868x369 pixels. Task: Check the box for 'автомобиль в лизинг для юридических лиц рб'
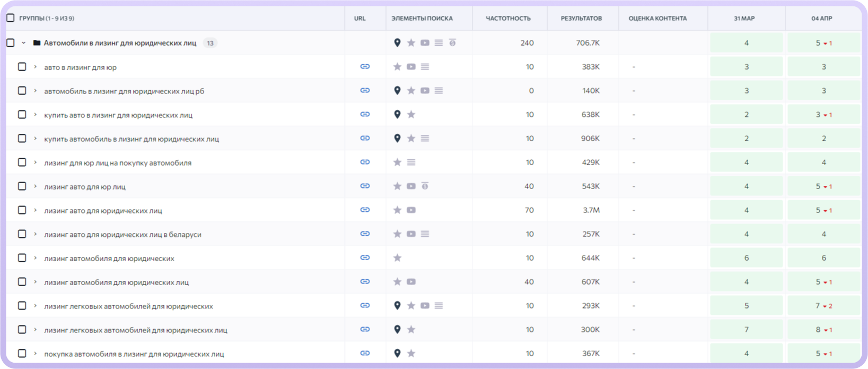click(22, 91)
